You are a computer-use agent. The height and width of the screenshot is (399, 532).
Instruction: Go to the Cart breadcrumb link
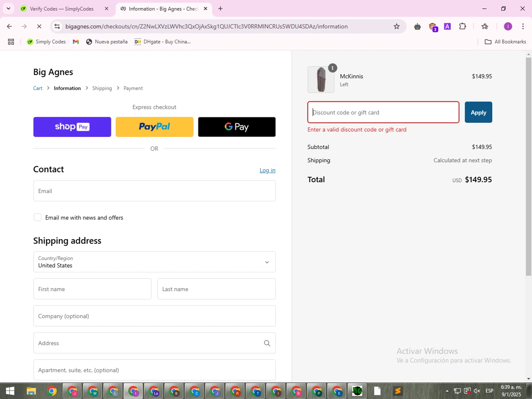[38, 88]
